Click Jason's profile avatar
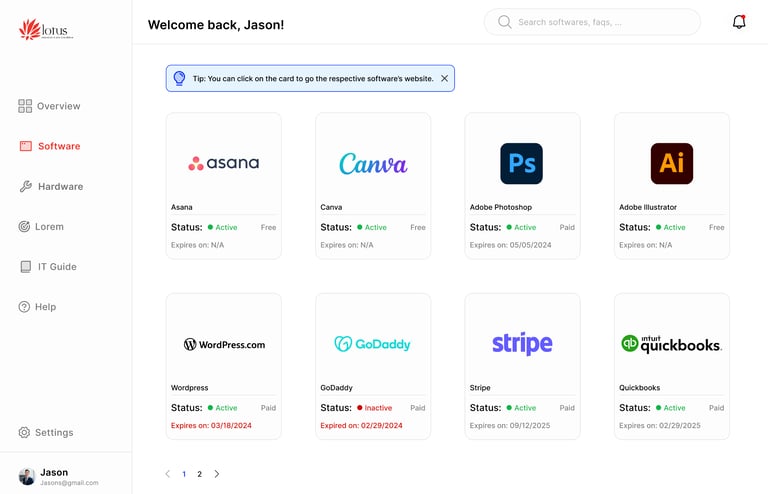The height and width of the screenshot is (494, 768). pos(26,476)
